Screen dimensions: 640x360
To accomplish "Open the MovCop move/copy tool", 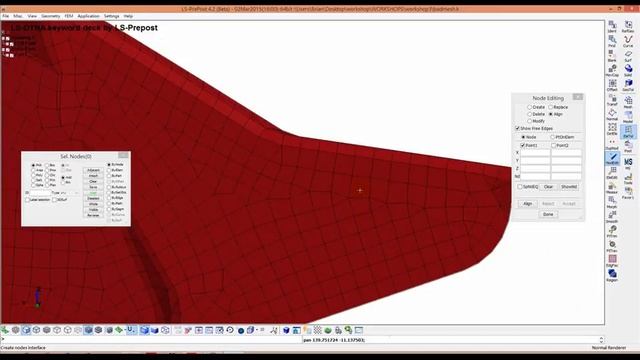I will [x=612, y=70].
